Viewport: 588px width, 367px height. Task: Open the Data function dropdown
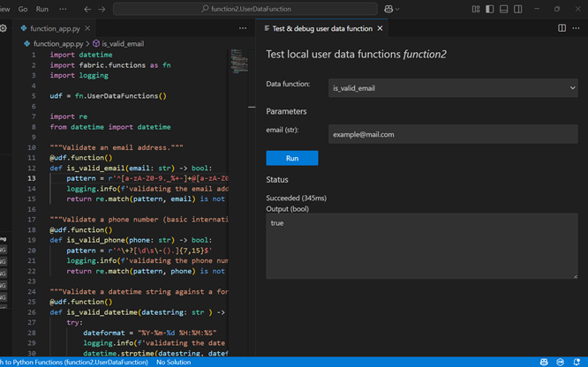pos(453,88)
